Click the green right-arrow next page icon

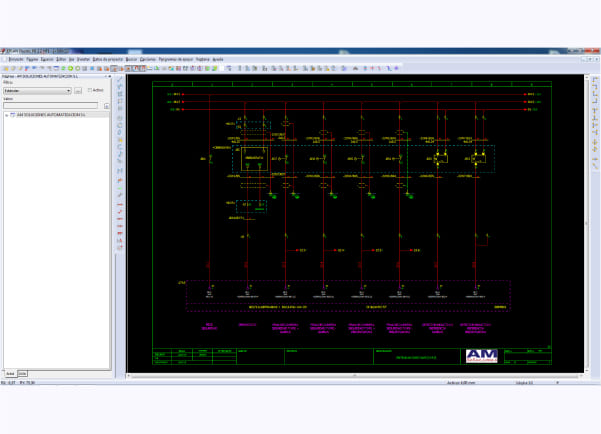pyautogui.click(x=71, y=69)
